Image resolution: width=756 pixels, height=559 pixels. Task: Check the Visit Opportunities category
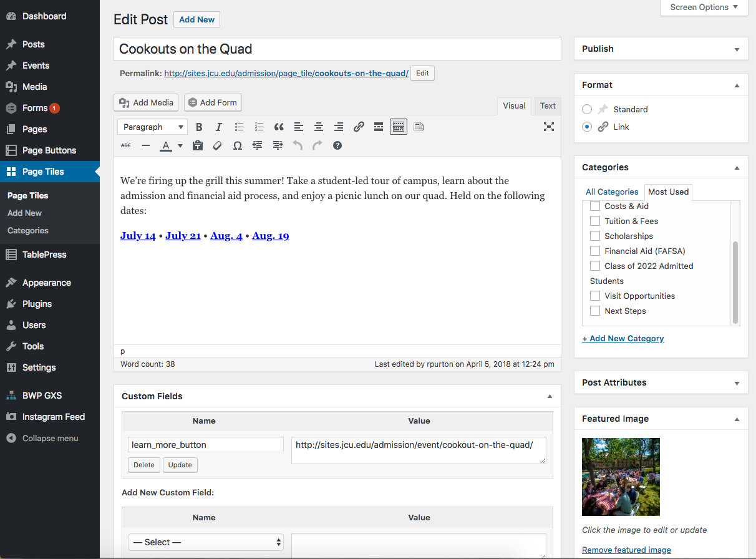point(595,296)
